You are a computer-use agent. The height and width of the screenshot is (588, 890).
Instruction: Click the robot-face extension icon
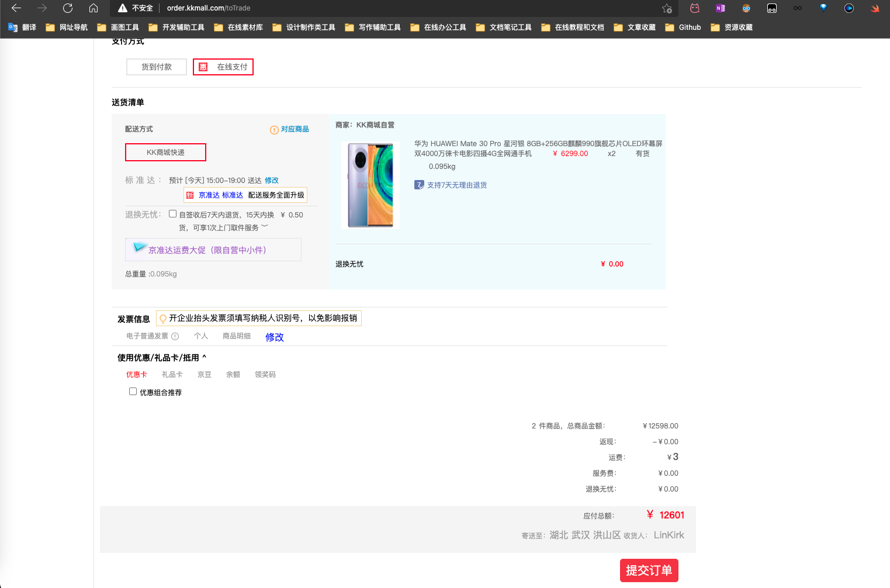(772, 8)
